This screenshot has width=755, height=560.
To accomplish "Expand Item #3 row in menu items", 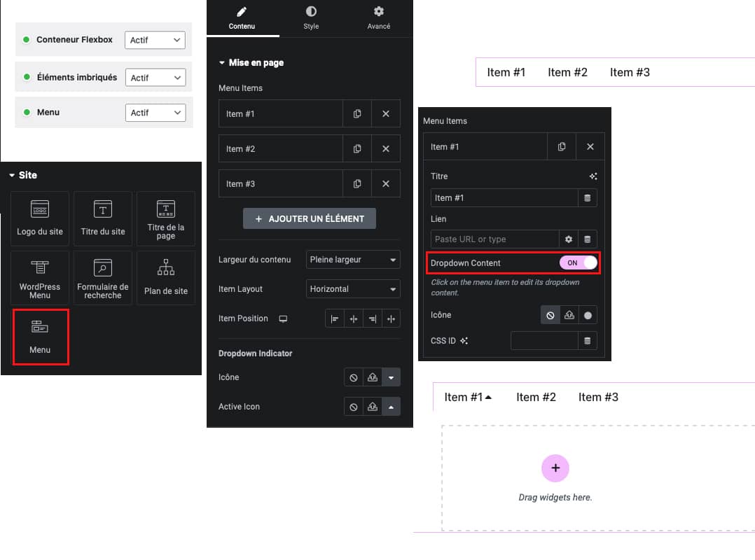I will [281, 184].
